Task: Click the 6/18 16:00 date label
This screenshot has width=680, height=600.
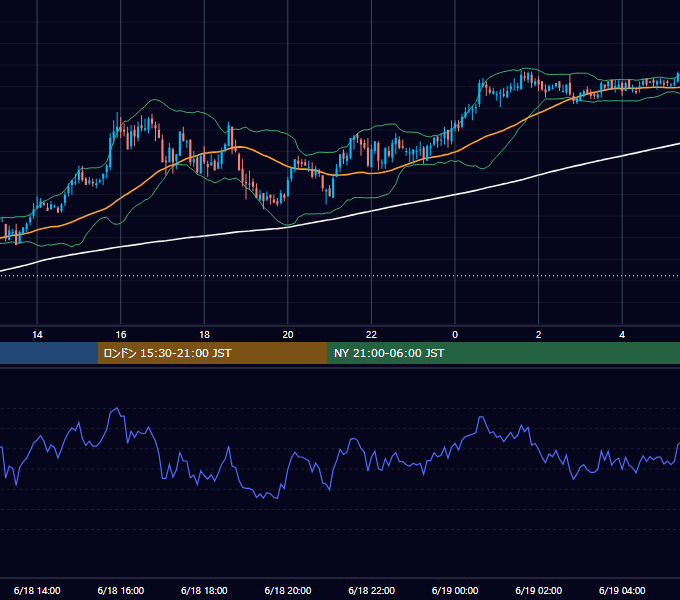Action: (121, 590)
